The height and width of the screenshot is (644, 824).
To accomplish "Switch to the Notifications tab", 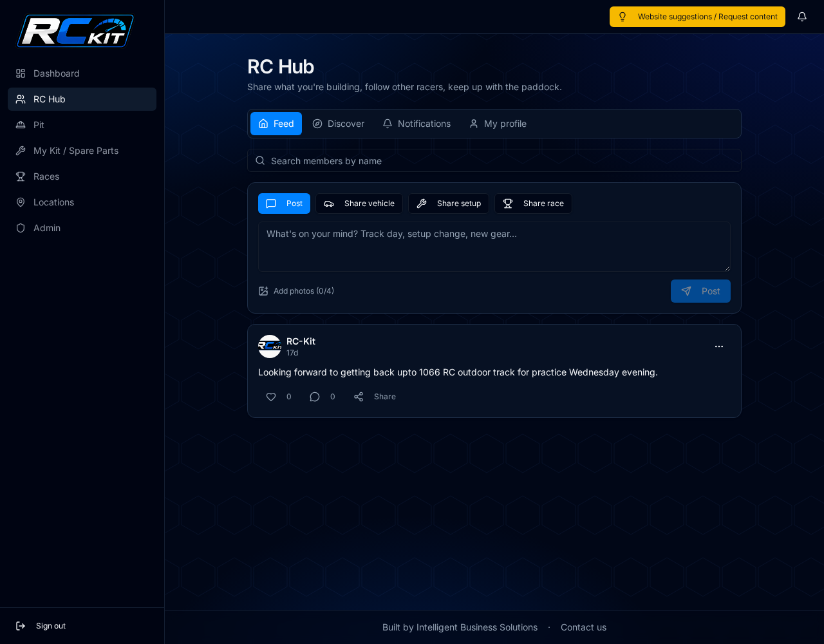I will tap(417, 124).
